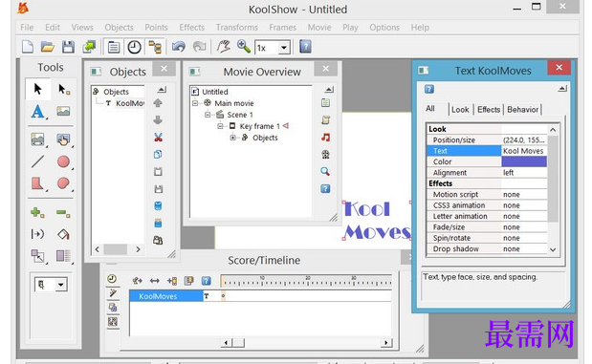Click the magnifier icon in Movie Overview

[325, 172]
